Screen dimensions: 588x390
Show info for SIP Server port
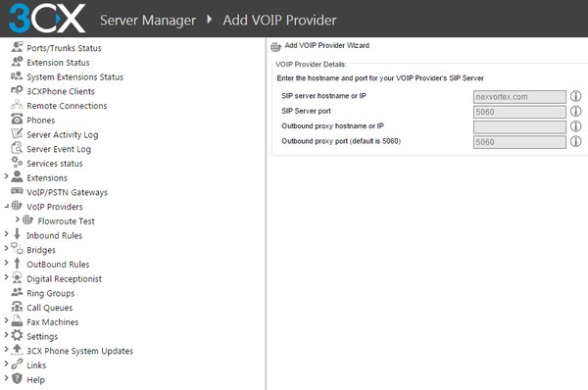coord(575,112)
